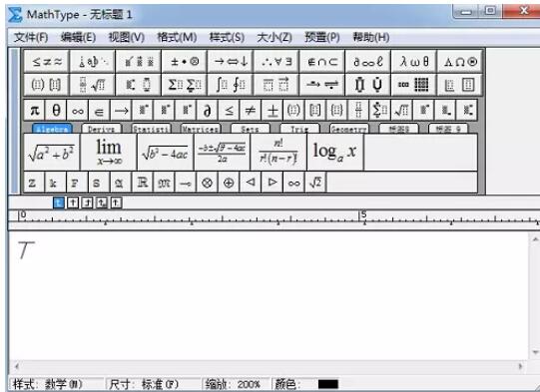This screenshot has width=540, height=392.
Task: Open the 大小(Z) menu
Action: tap(274, 37)
